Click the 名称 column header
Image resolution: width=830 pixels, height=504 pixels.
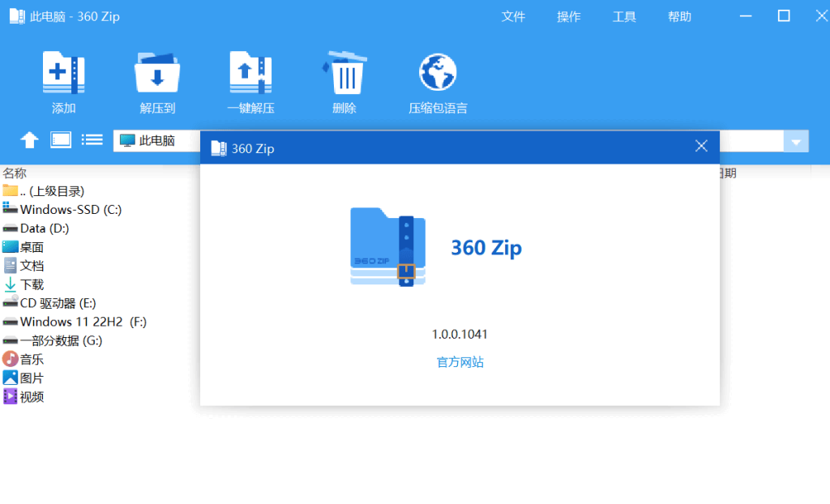15,173
